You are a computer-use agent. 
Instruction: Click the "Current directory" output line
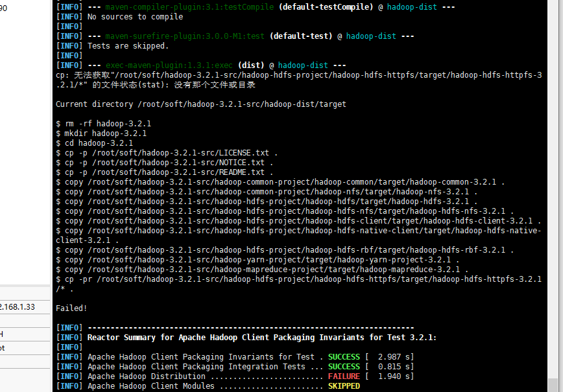click(200, 104)
